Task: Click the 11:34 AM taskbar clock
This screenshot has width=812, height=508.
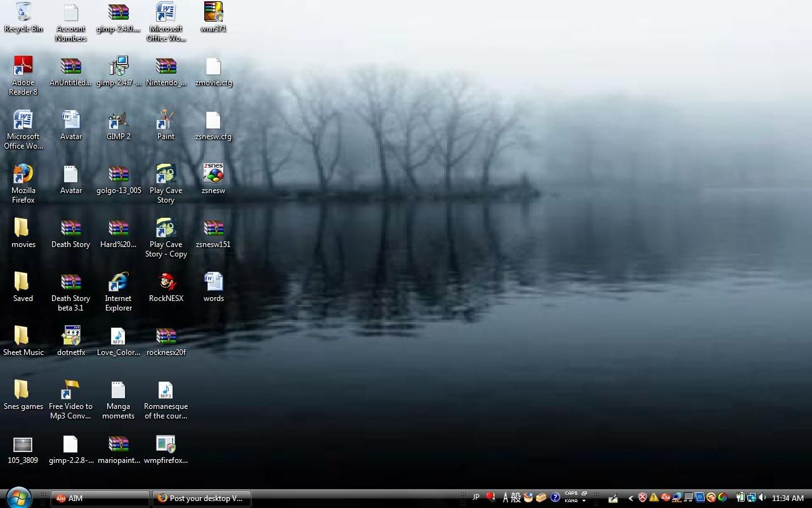Action: click(x=788, y=498)
